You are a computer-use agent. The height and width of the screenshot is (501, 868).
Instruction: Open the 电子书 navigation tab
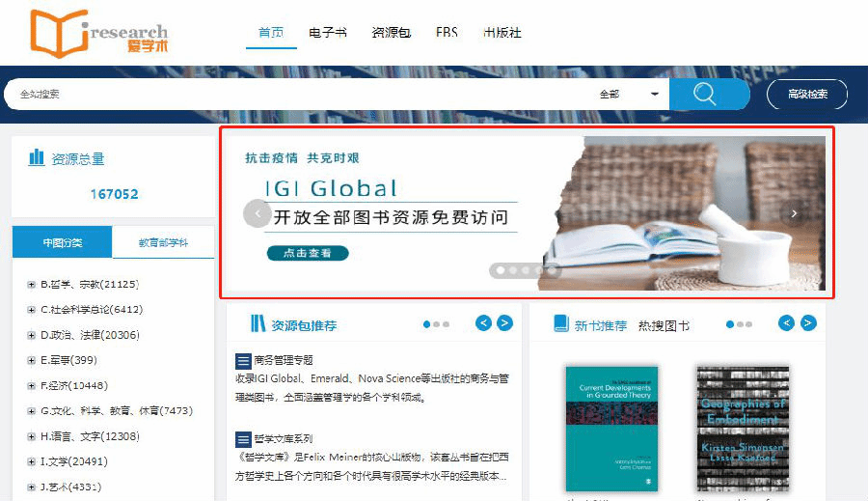tap(328, 33)
